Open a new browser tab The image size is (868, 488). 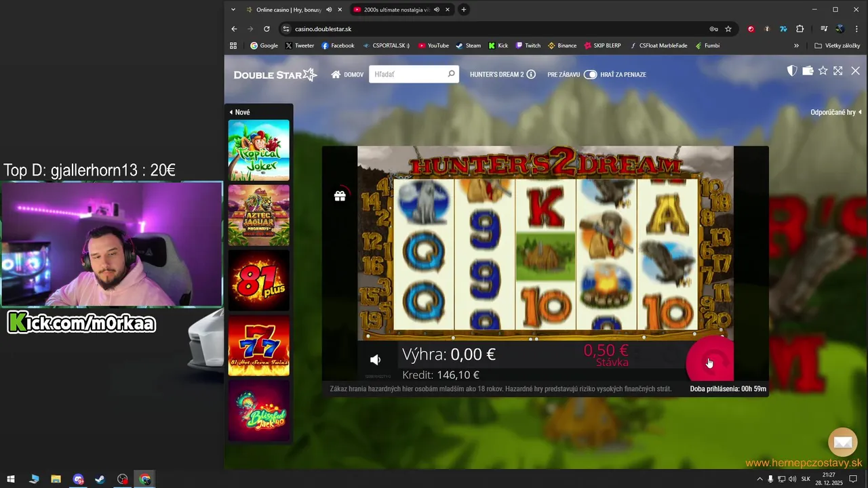[464, 9]
